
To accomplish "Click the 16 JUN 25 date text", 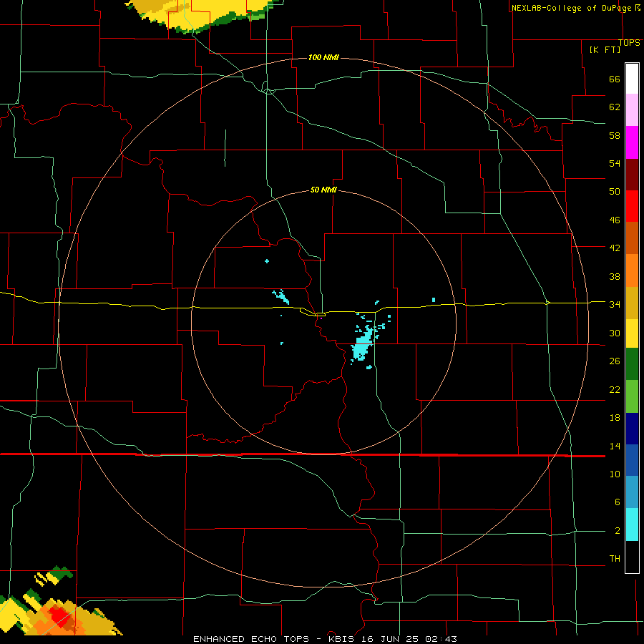I will 391,639.
